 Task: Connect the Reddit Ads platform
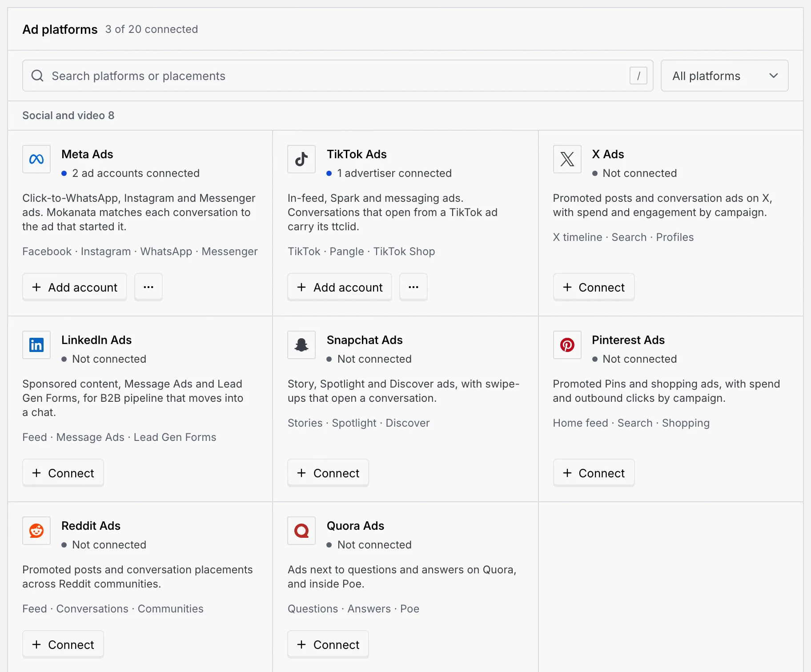click(x=63, y=644)
